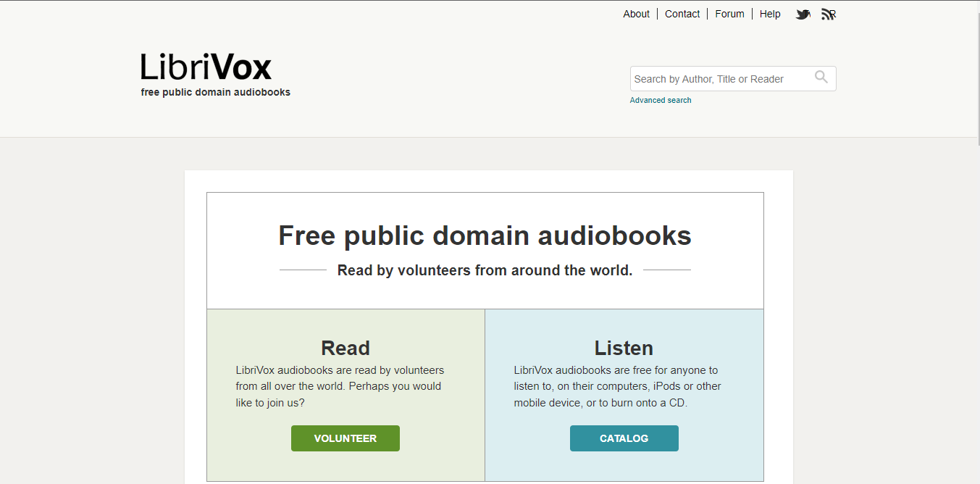Open the RSS feed icon
Viewport: 980px width, 484px height.
(x=829, y=14)
